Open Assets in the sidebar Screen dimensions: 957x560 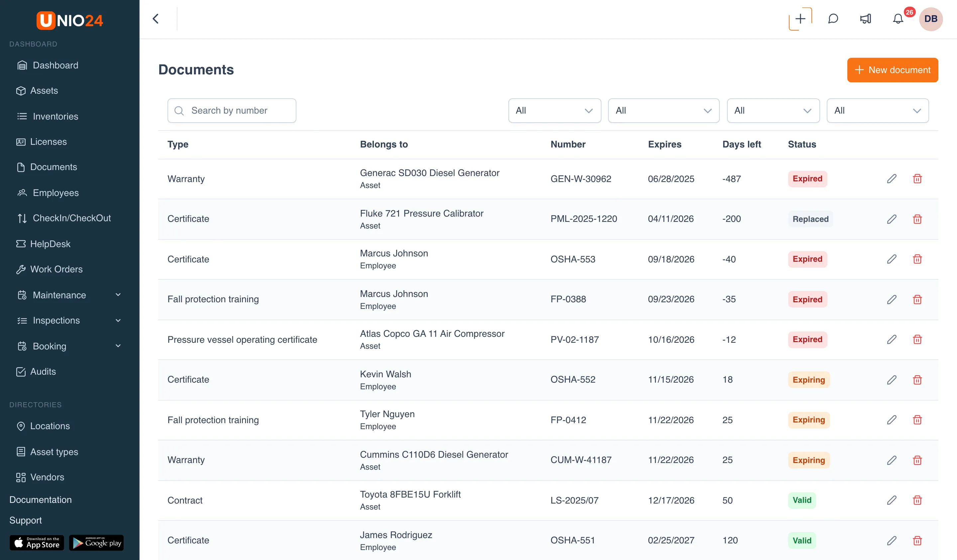coord(37,91)
